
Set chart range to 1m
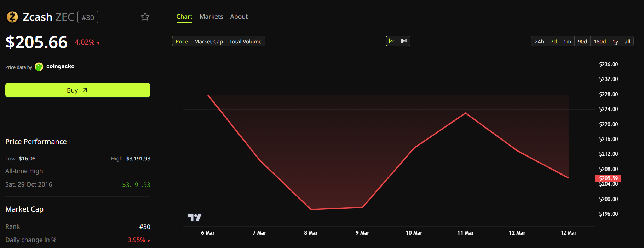pyautogui.click(x=567, y=41)
